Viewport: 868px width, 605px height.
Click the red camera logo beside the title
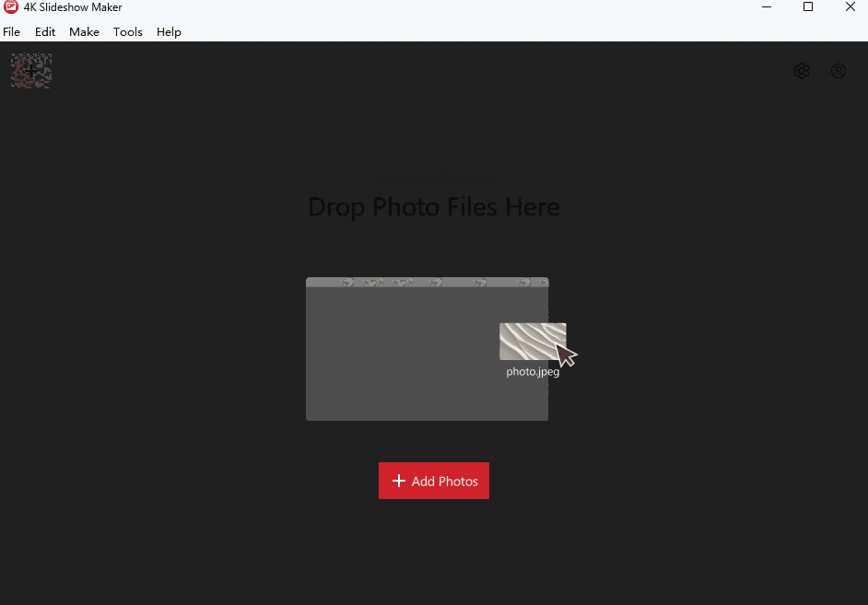[9, 7]
